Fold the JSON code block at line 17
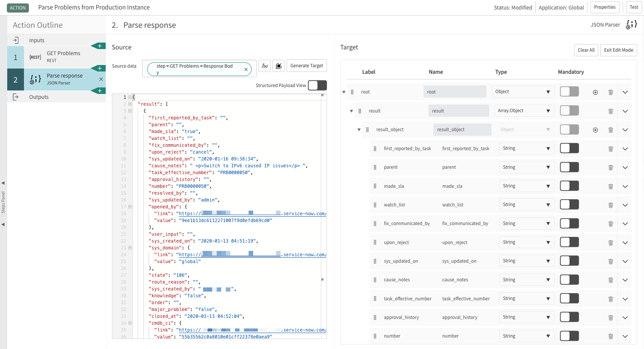 coord(130,207)
